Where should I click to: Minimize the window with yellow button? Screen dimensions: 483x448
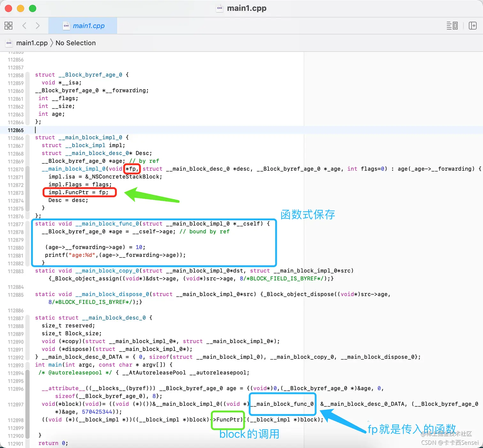point(20,8)
